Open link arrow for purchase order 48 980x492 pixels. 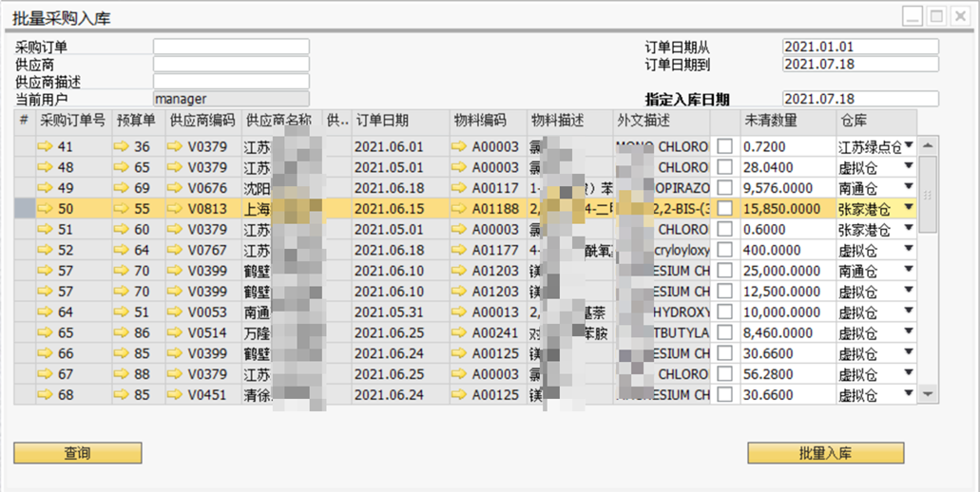click(45, 167)
